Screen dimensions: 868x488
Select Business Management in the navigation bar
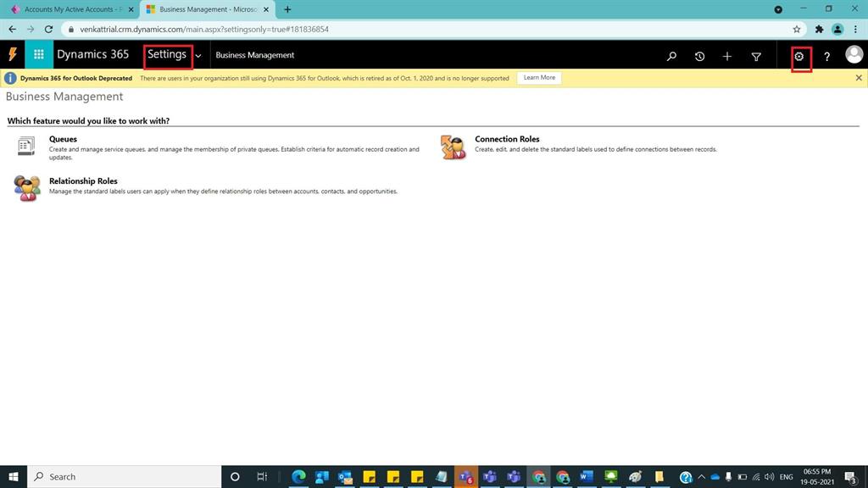[254, 56]
